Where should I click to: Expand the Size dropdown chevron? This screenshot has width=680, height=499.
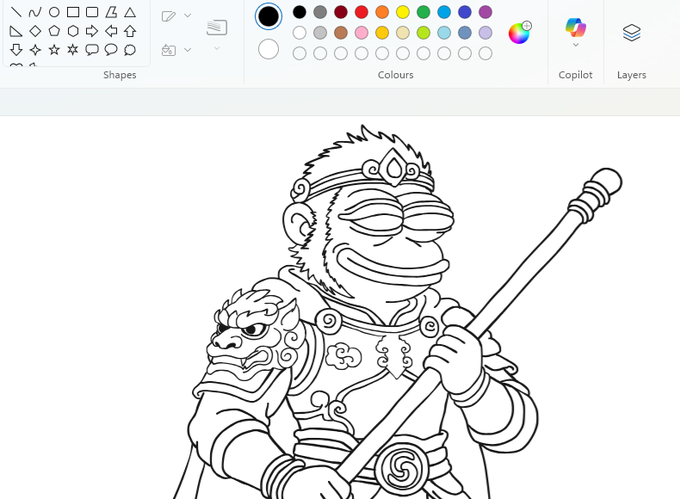click(217, 48)
